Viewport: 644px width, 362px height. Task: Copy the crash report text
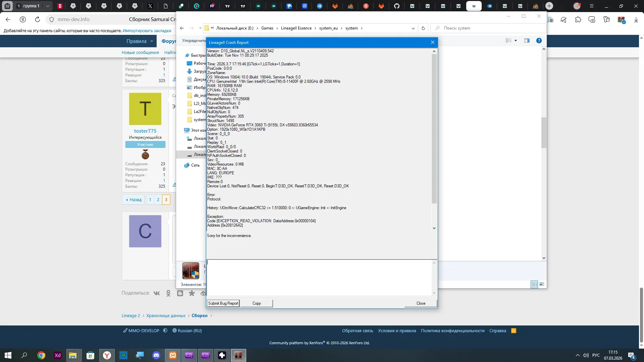[x=257, y=303]
